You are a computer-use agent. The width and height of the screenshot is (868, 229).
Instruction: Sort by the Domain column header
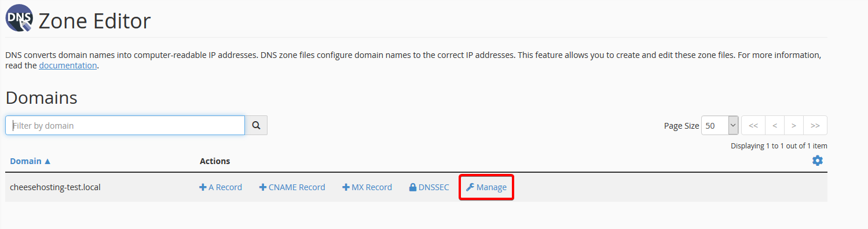click(30, 161)
